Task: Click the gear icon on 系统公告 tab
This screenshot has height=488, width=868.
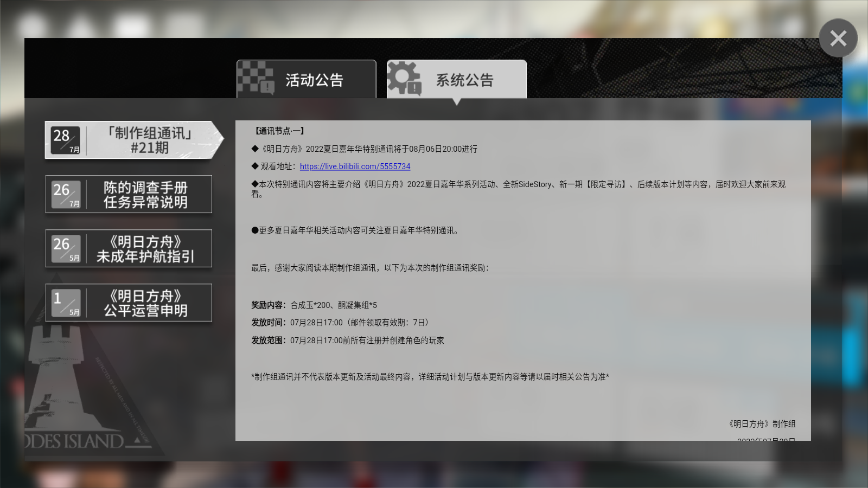Action: point(405,78)
